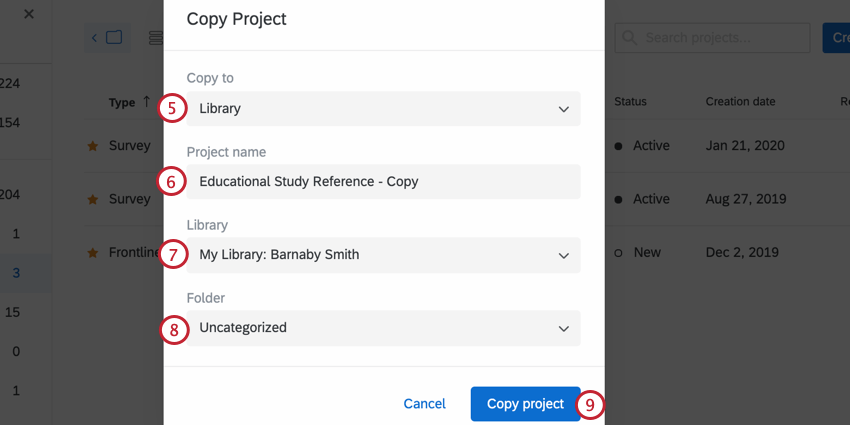Toggle the star on the second Survey row
This screenshot has width=850, height=425.
point(93,200)
